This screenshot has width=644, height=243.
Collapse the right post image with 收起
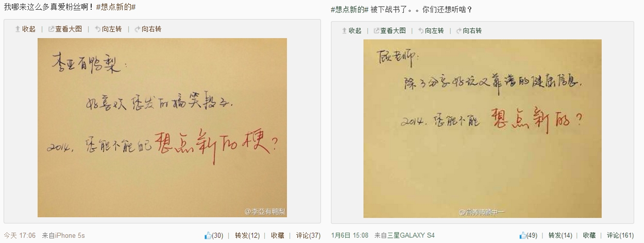click(352, 30)
